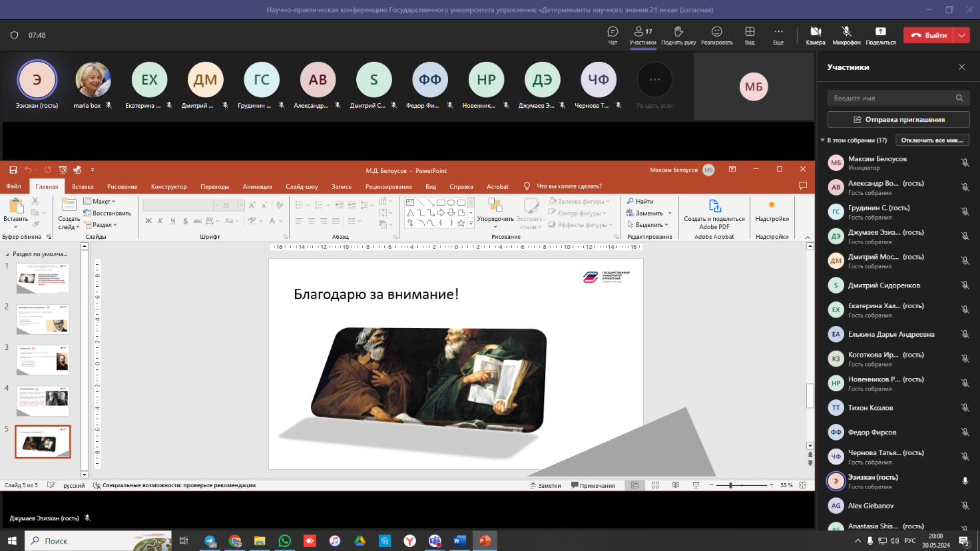The image size is (980, 551).
Task: Open the Слайд-шоу ribbon tab
Action: tap(302, 186)
